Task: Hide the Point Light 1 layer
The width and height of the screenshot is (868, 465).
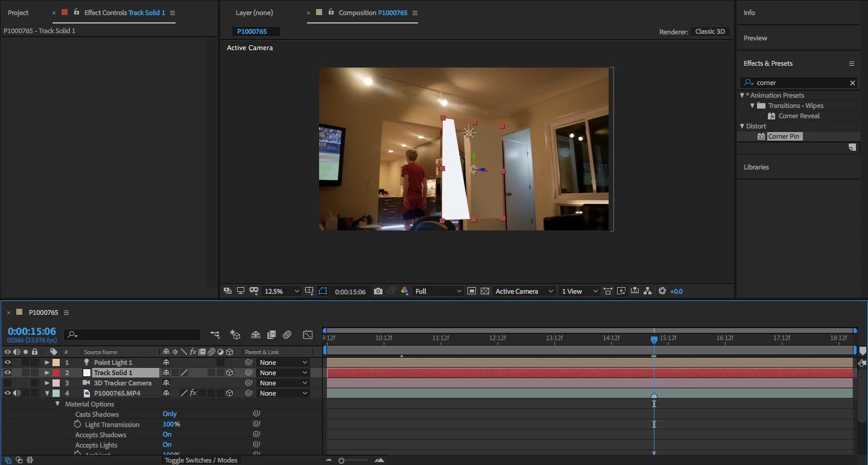Action: tap(7, 362)
